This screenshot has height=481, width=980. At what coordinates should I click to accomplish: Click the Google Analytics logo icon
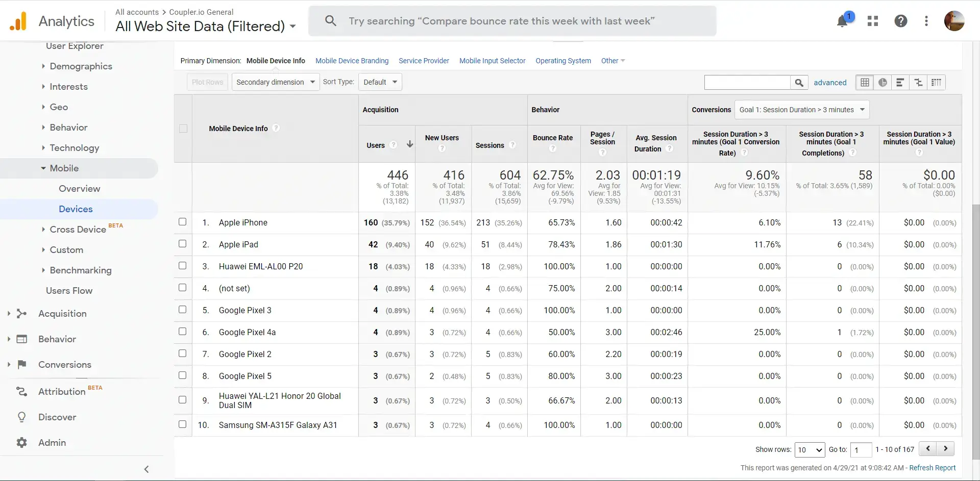click(x=18, y=21)
